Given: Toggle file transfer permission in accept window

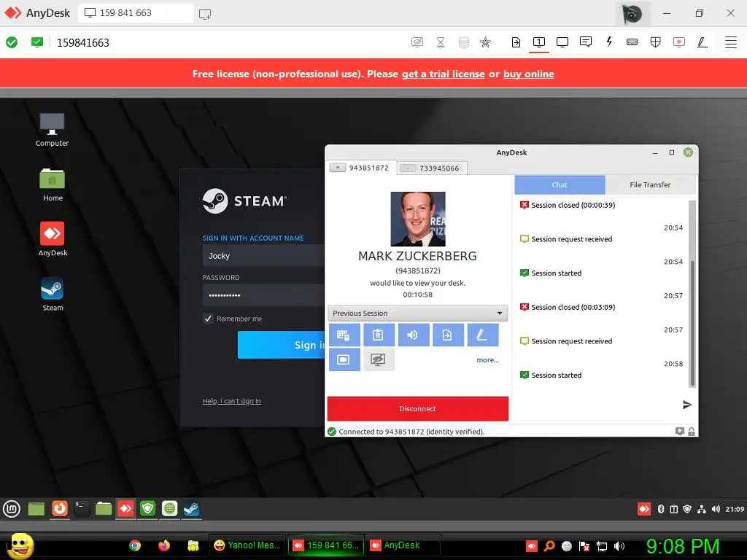Looking at the screenshot, I should click(448, 335).
